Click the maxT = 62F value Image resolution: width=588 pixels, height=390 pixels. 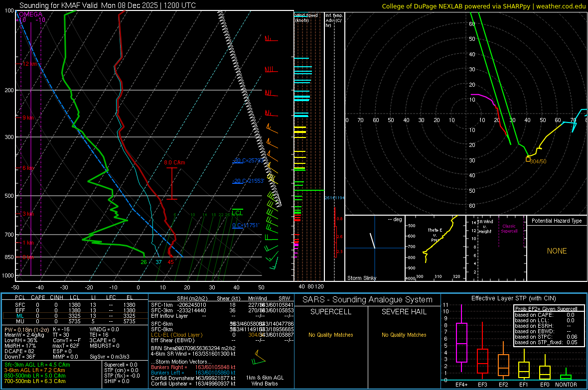tap(66, 346)
